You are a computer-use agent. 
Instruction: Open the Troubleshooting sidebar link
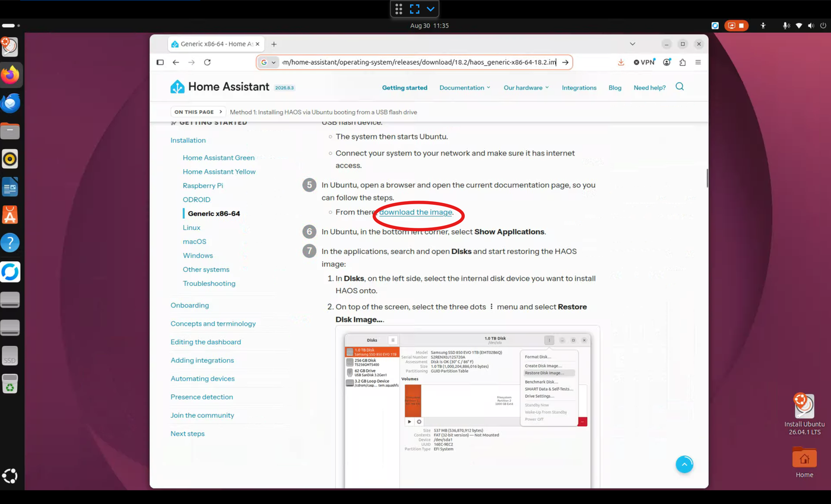point(209,283)
